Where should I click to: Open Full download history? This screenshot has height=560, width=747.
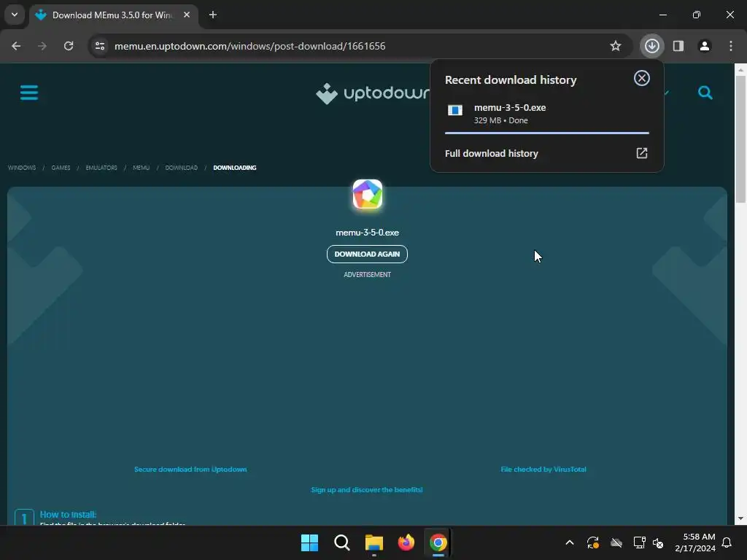click(x=546, y=153)
